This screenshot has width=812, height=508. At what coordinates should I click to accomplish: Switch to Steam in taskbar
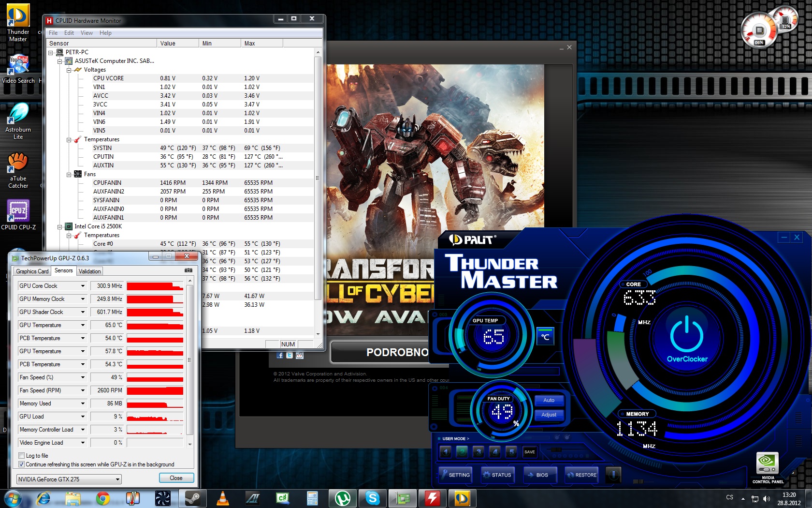[193, 498]
